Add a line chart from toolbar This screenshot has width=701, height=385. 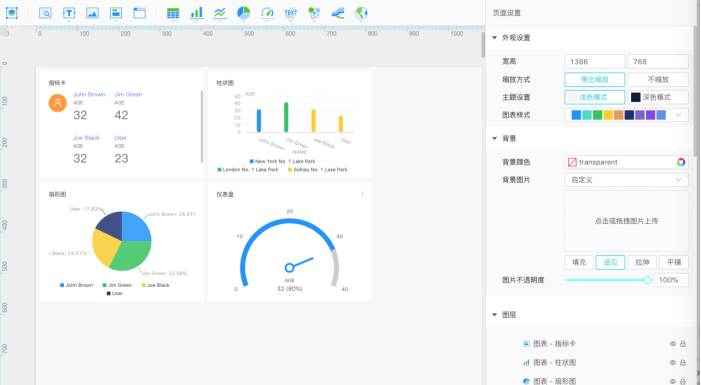click(220, 13)
